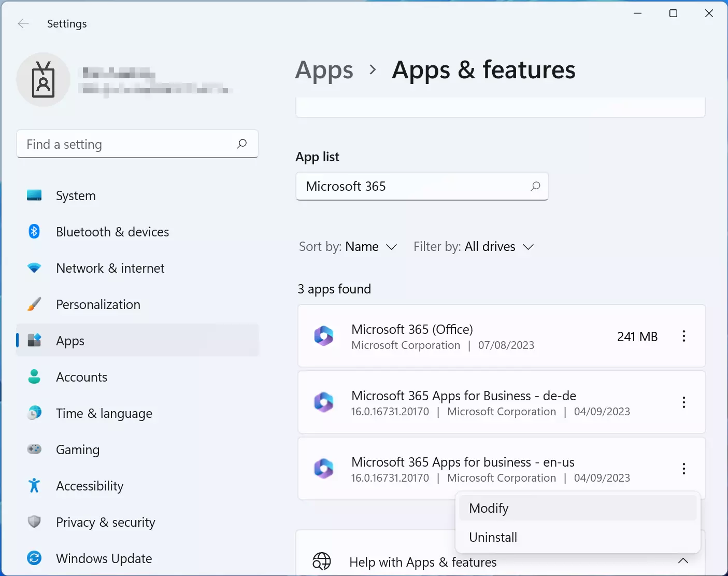Viewport: 728px width, 576px height.
Task: Click the search icon in Find a setting
Action: (241, 144)
